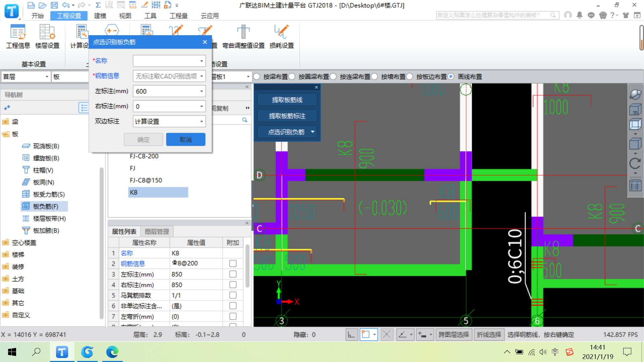
Task: Check 附加 box for 马凳筋排数 row
Action: tap(233, 295)
